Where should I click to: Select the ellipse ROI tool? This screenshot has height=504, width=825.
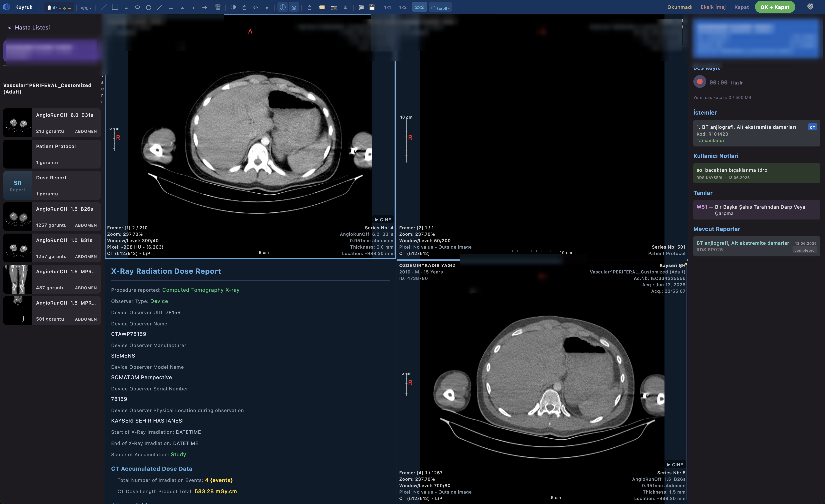point(137,7)
